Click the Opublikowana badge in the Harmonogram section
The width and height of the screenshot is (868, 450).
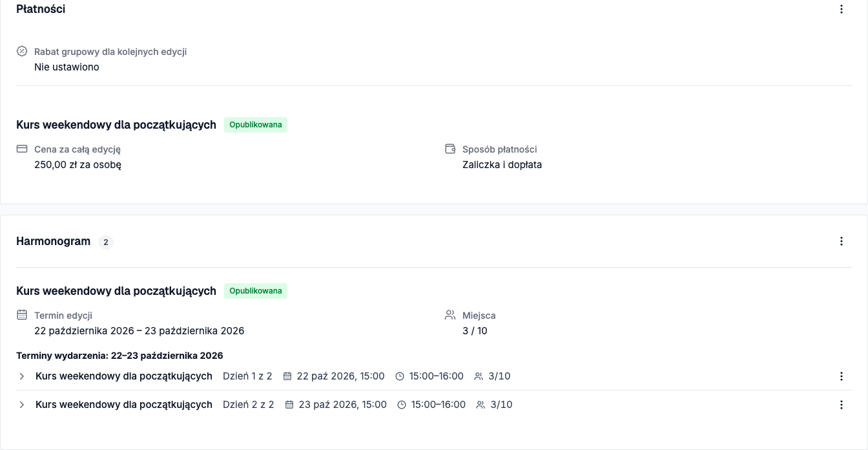[x=256, y=291]
